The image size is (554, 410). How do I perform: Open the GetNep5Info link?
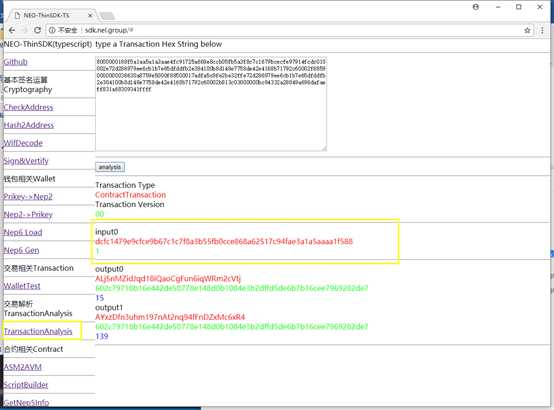point(26,402)
